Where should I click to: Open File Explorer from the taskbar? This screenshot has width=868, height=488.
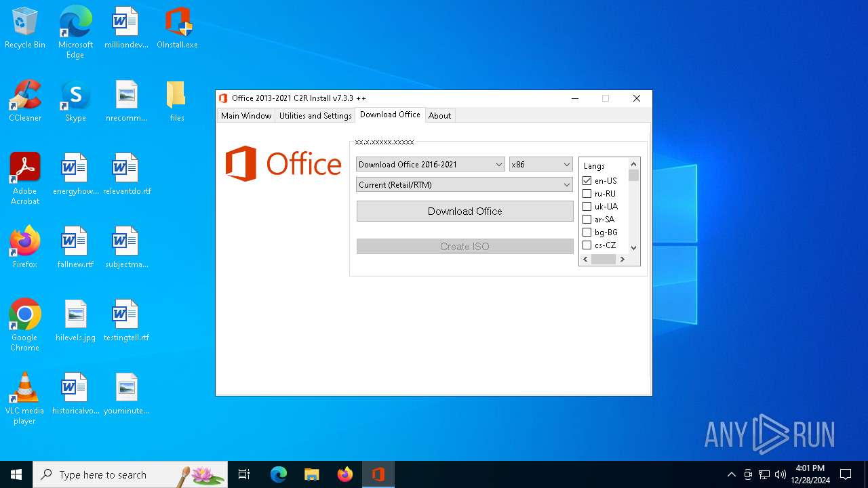click(311, 474)
